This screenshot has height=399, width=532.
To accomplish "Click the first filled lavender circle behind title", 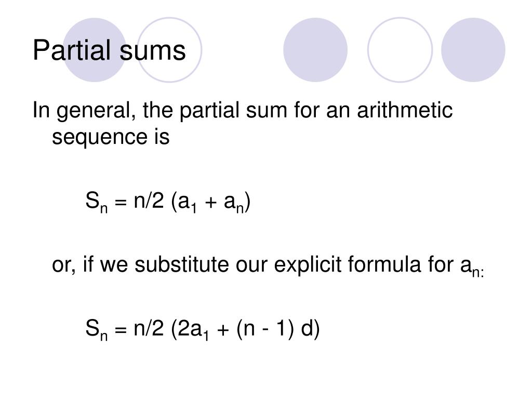I will pyautogui.click(x=95, y=50).
